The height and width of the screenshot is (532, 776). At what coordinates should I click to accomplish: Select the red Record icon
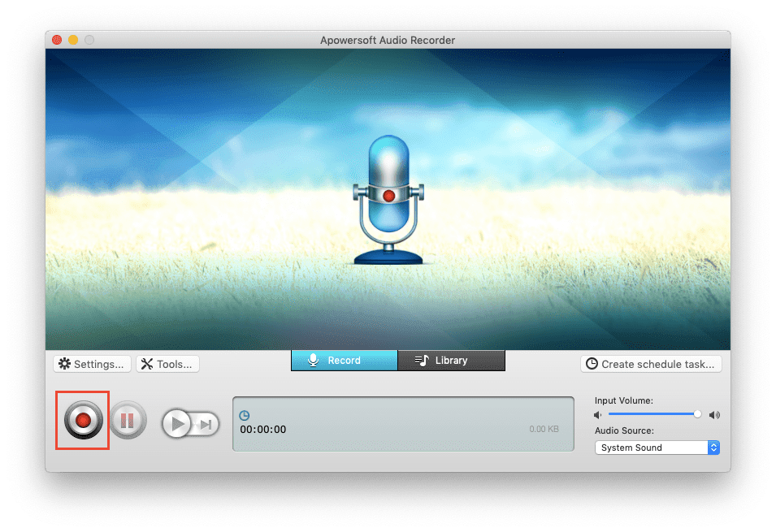[81, 420]
